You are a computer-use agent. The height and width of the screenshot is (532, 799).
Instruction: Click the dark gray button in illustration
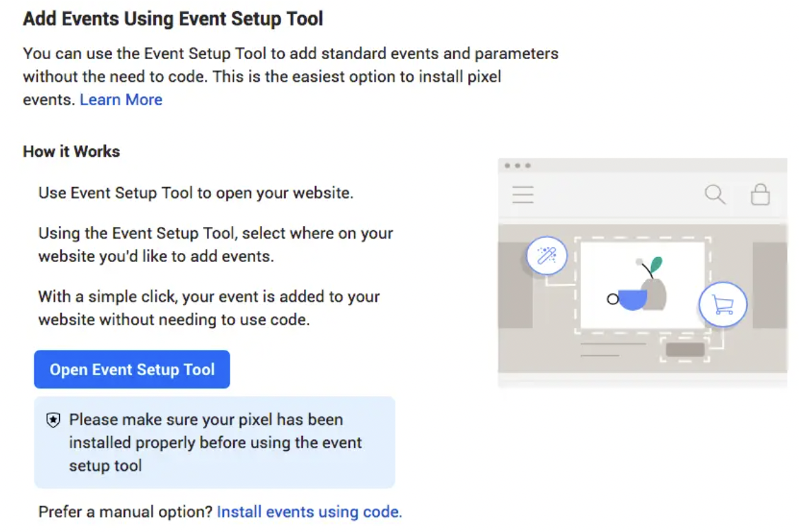point(685,349)
